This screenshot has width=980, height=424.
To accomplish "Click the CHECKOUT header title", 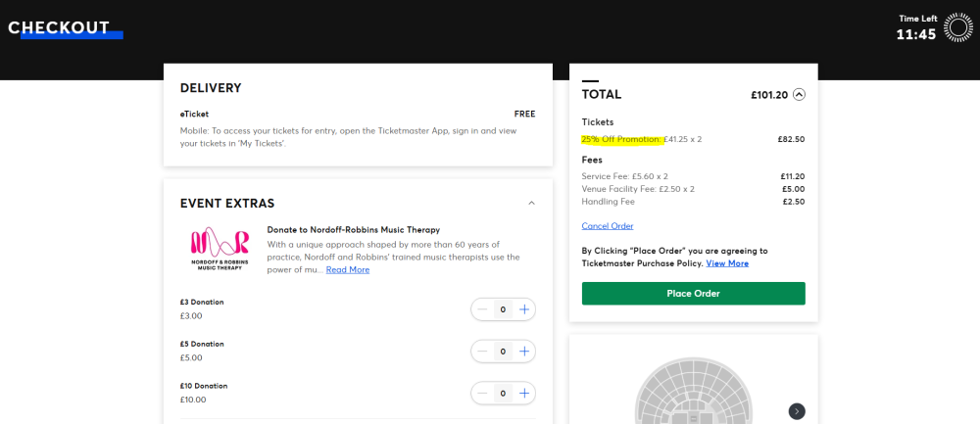I will pos(59,27).
